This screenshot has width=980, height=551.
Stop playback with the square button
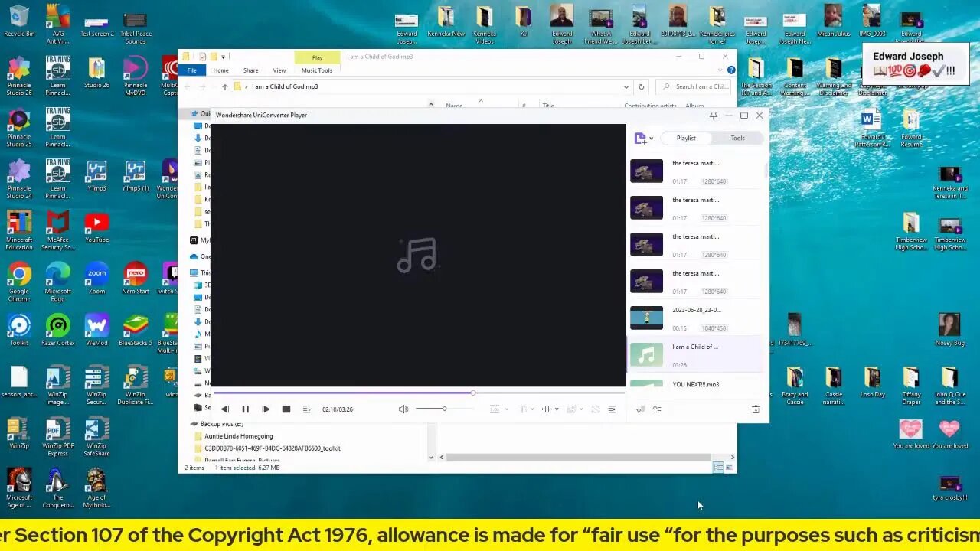[x=286, y=409]
